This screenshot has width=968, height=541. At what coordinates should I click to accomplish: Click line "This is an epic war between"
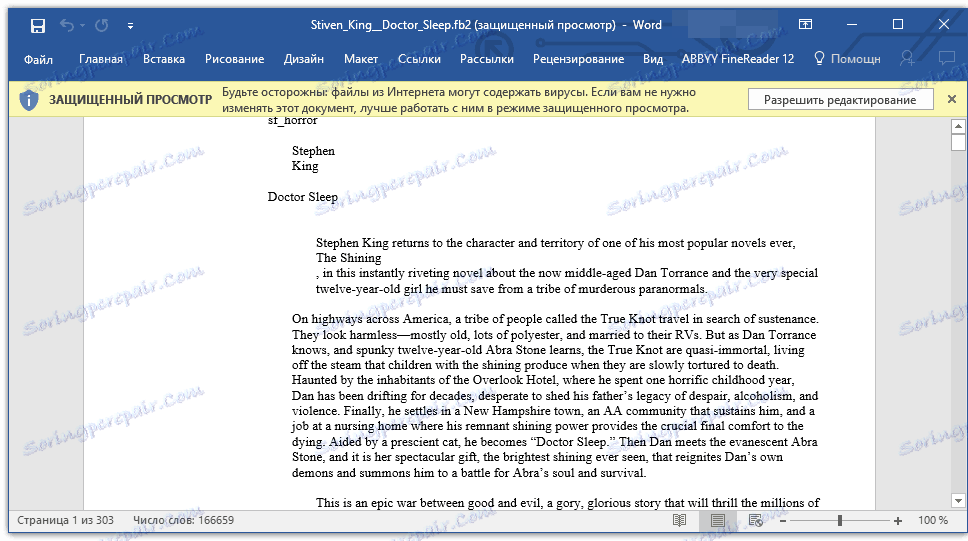point(567,503)
